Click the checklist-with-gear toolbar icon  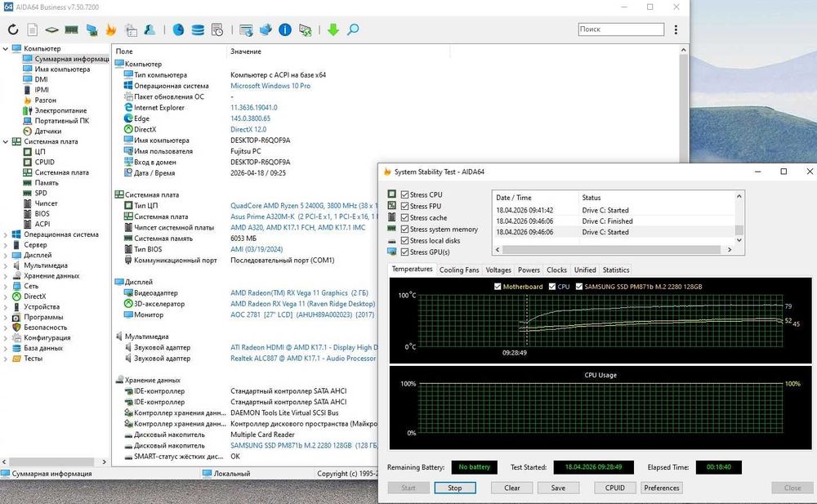point(131,29)
